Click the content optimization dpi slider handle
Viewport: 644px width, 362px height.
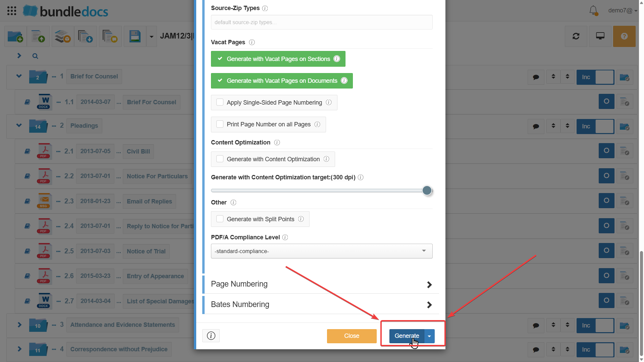427,190
